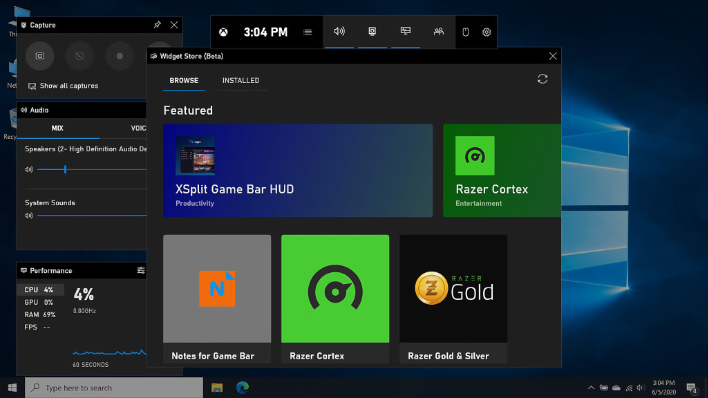Click record last 30 seconds button
Viewport: 708px width, 398px height.
click(80, 56)
